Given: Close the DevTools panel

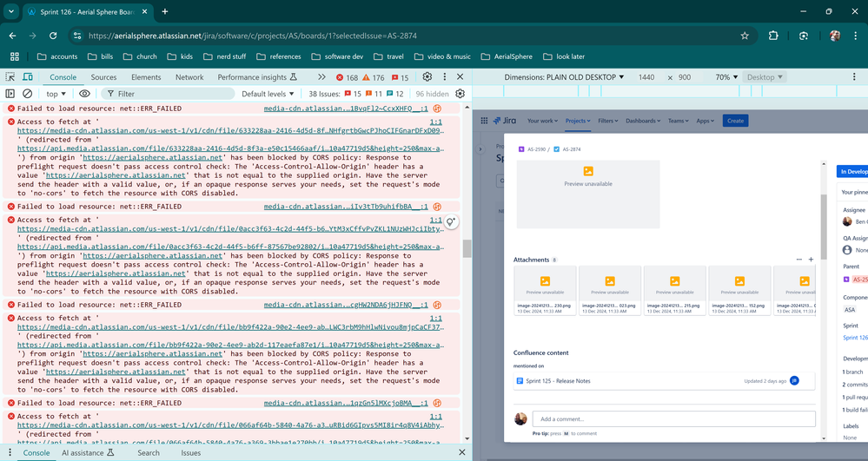Looking at the screenshot, I should [460, 77].
